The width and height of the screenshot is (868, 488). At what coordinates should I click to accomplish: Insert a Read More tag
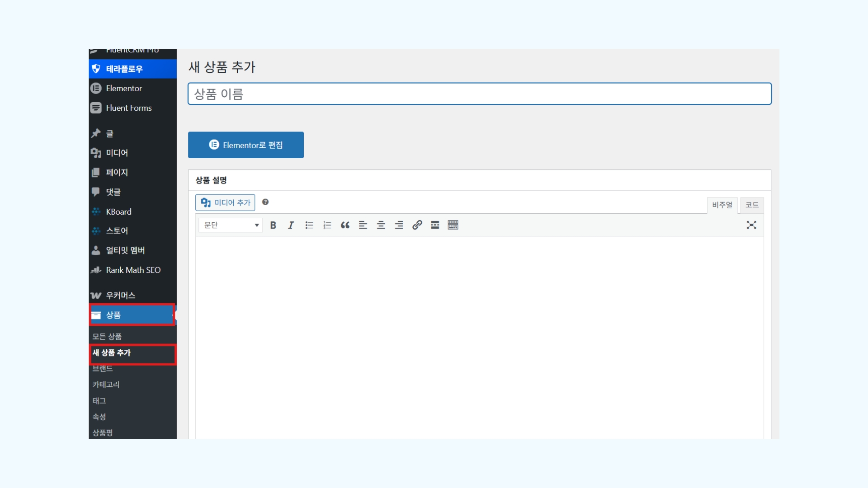tap(435, 225)
